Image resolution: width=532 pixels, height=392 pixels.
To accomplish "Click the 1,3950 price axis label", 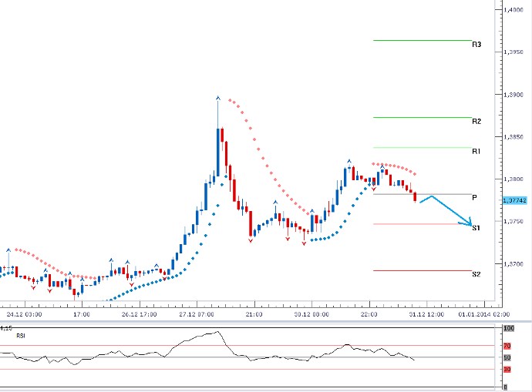I will [513, 52].
